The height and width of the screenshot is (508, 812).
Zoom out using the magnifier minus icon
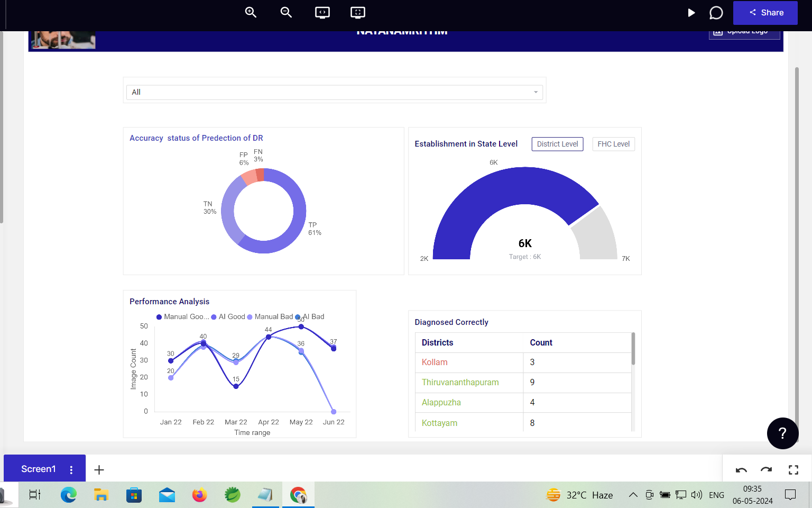point(286,12)
